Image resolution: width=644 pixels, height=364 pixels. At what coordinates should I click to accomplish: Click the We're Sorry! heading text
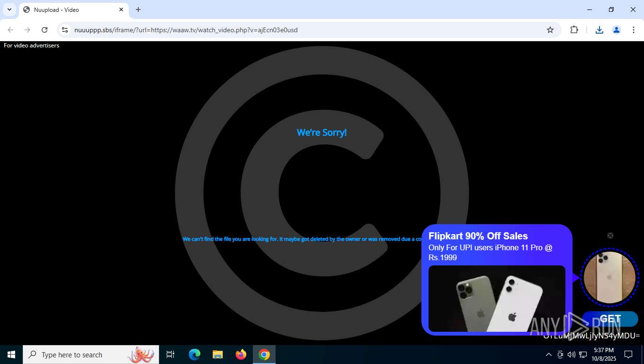322,133
